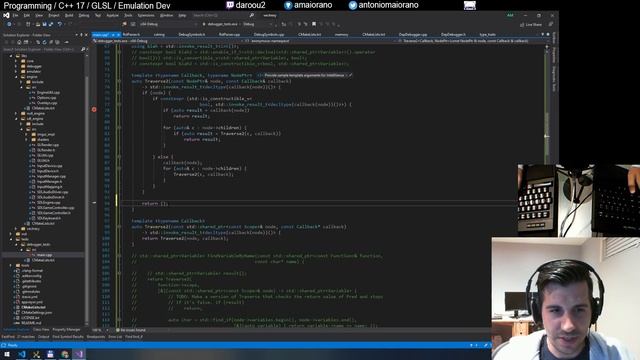
Task: Click the Visual Studio logo icon
Action: [x=6, y=16]
